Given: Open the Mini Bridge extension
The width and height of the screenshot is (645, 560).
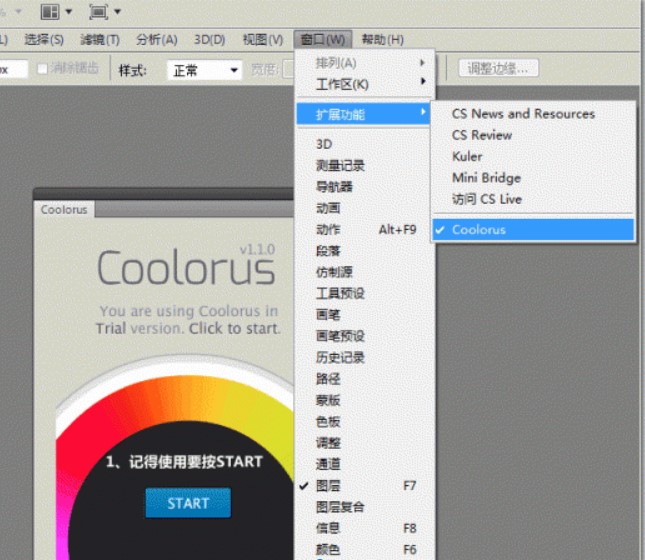Looking at the screenshot, I should (x=533, y=178).
